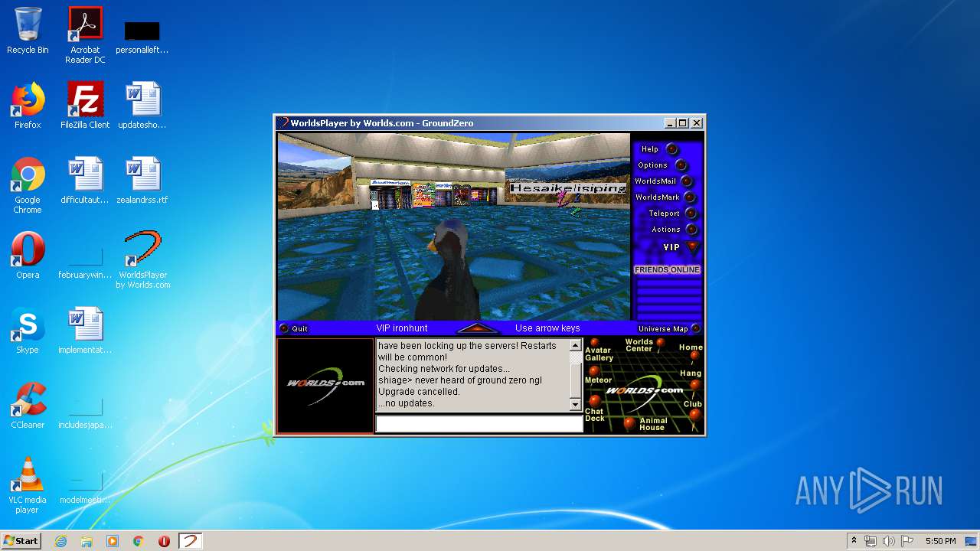Select the difficultaut... Word document icon
Image resolution: width=980 pixels, height=551 pixels.
pyautogui.click(x=85, y=181)
